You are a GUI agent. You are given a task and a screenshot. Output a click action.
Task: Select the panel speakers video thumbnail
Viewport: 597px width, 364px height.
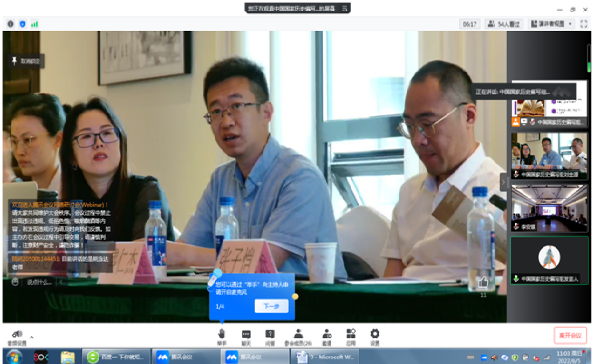coord(549,156)
